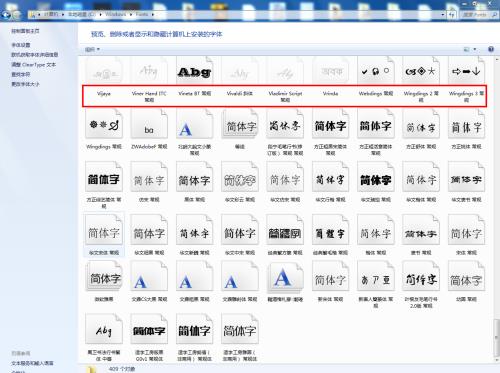Select the Vivaldi italic font
Screen dimensions: 500x373
[x=240, y=71]
